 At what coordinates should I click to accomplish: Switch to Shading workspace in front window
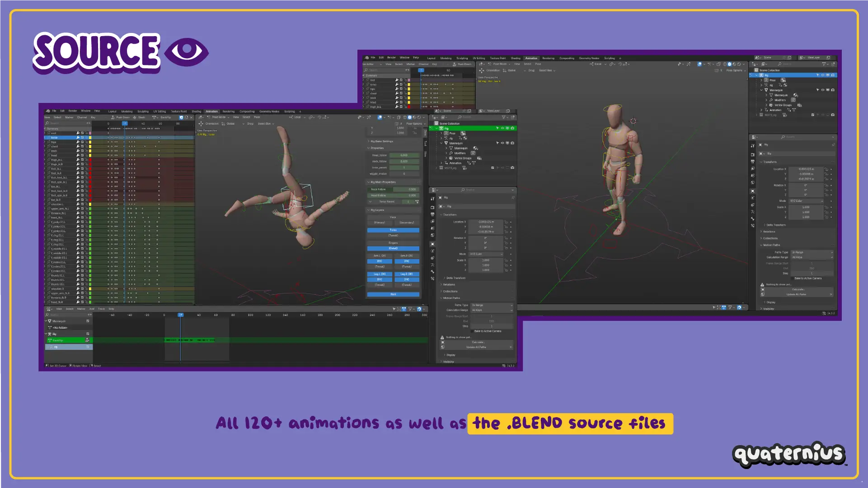tap(196, 112)
